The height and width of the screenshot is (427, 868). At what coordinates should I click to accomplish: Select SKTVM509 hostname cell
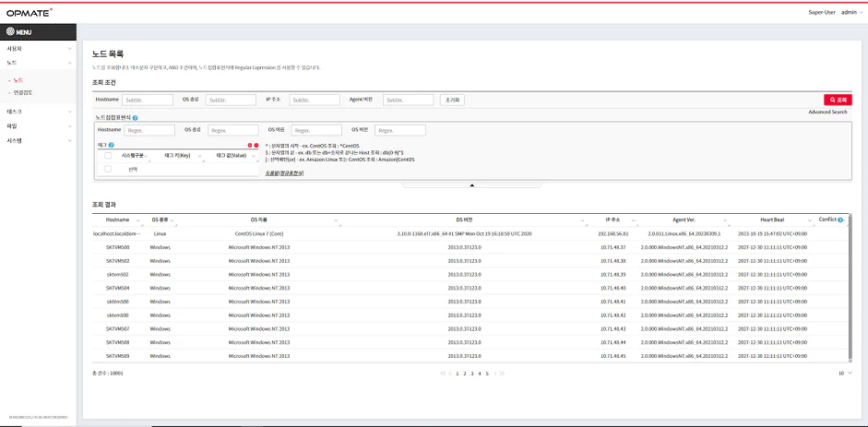pos(118,356)
